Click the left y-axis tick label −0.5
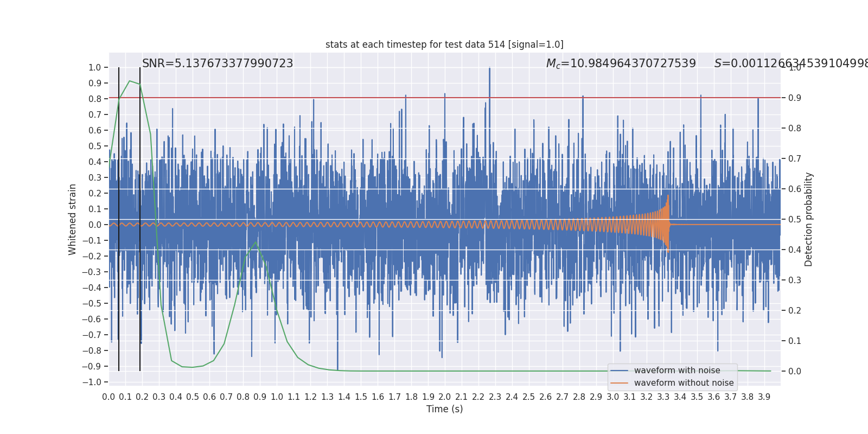 [92, 303]
